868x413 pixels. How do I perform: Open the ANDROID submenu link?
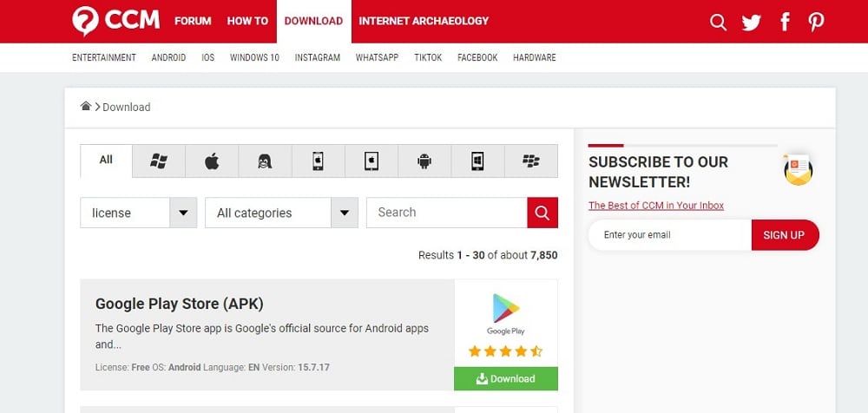point(169,57)
